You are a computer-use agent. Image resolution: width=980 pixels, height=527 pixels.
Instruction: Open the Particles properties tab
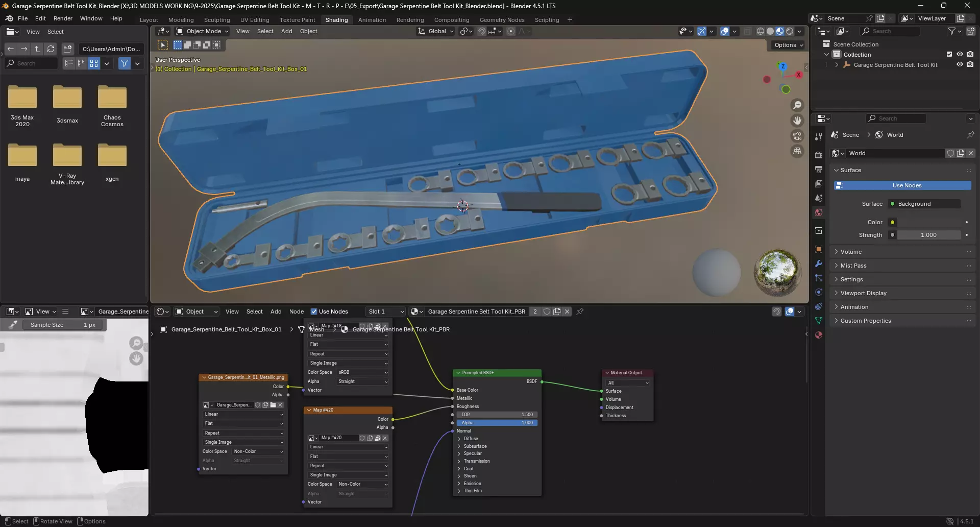(x=819, y=278)
